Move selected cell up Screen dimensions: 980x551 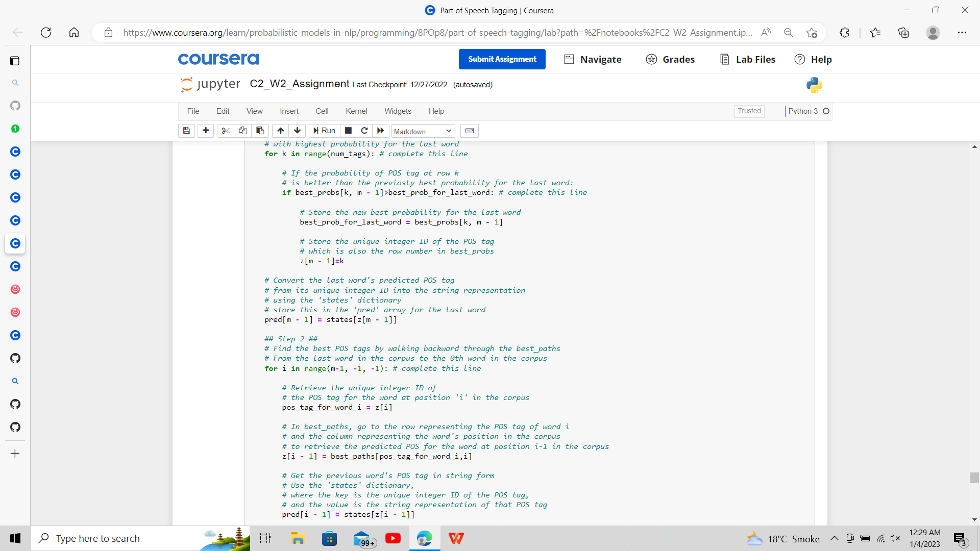[280, 131]
